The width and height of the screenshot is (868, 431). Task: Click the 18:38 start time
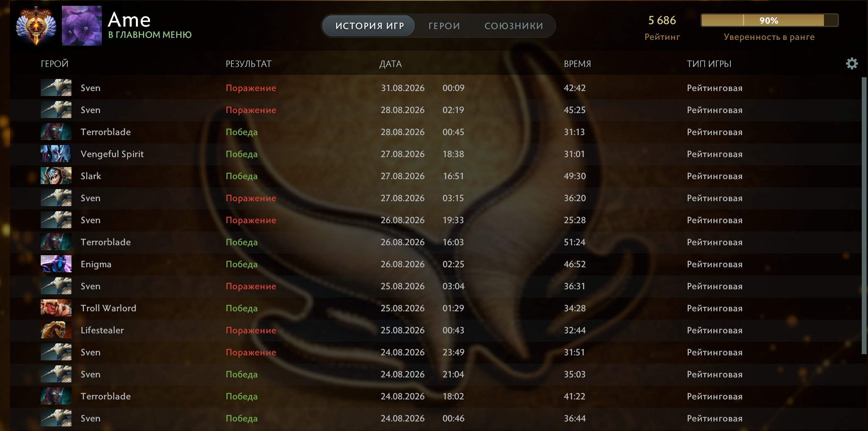click(453, 154)
